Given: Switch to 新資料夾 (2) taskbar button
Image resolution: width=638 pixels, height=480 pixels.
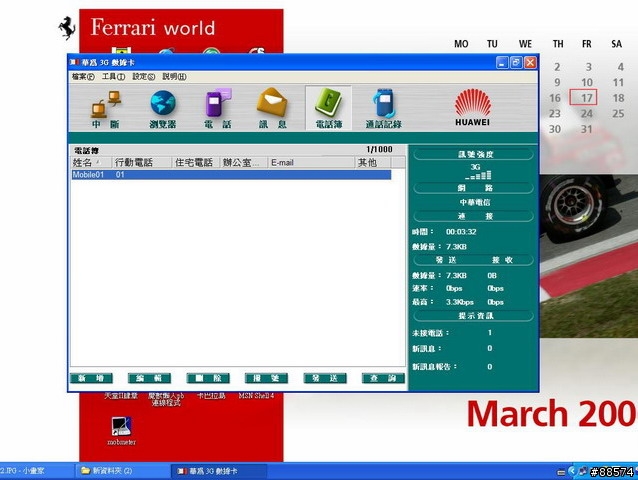Looking at the screenshot, I should coord(122,471).
